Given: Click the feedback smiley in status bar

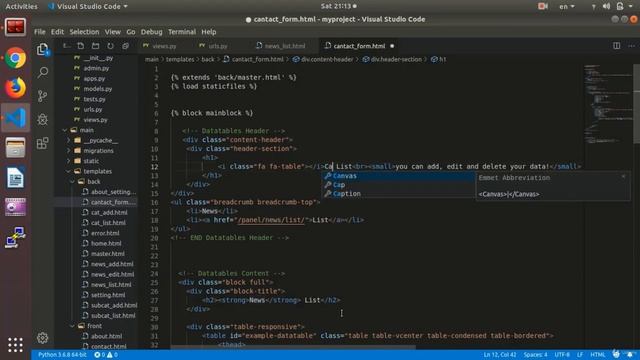Looking at the screenshot, I should [616, 354].
